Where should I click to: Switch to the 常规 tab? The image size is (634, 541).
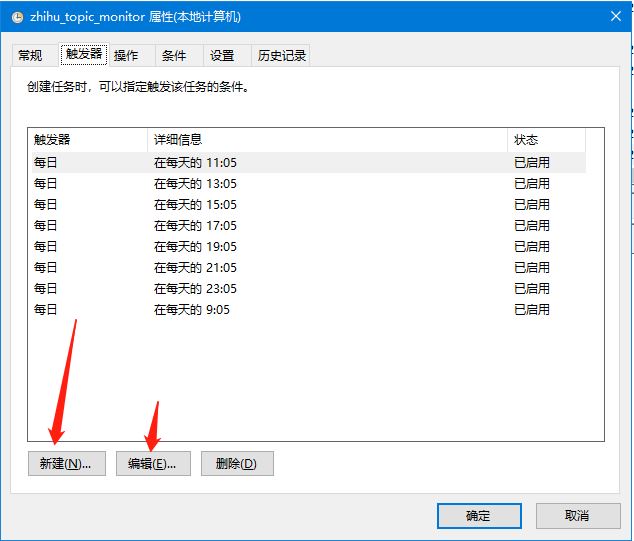(x=30, y=55)
